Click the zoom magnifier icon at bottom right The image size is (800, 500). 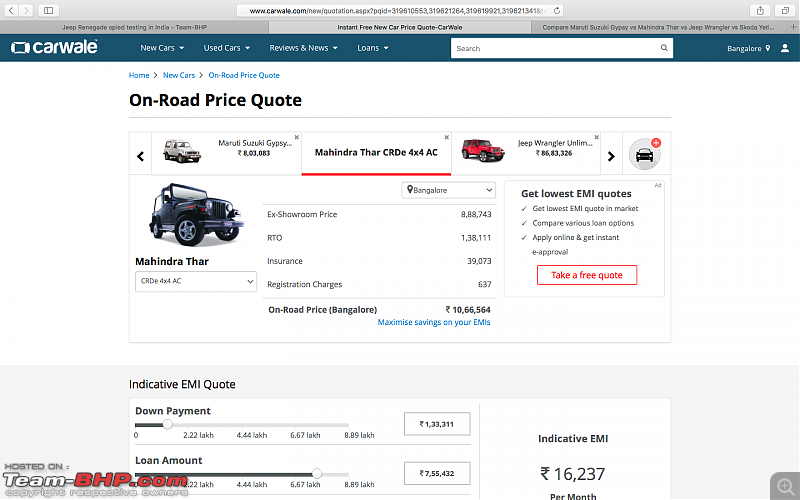[785, 486]
